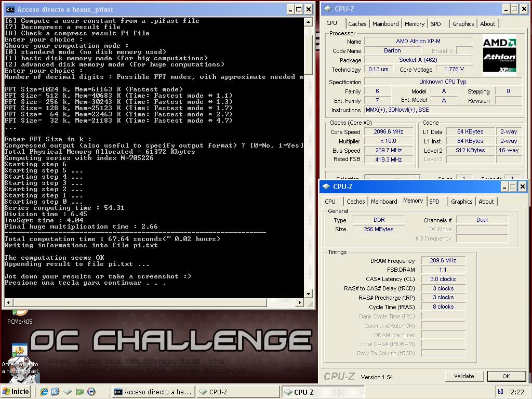The image size is (532, 399).
Task: Click the green quick launch icon
Action: [x=79, y=392]
